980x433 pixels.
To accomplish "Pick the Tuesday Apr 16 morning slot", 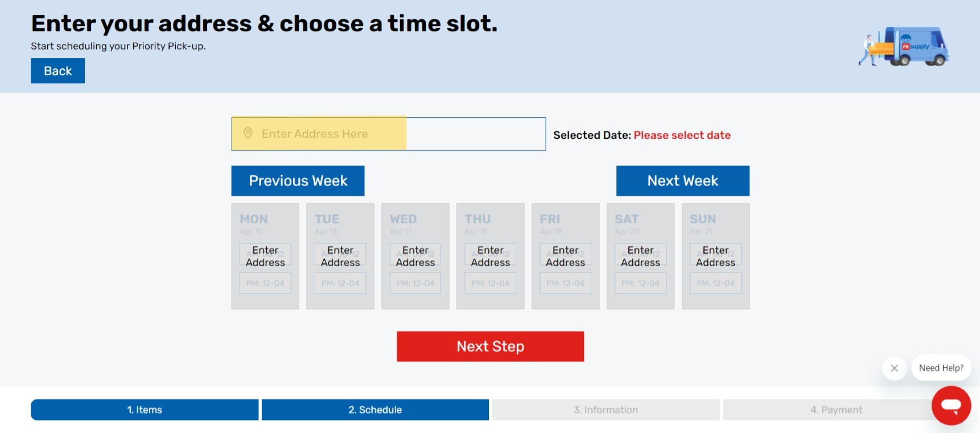I will click(340, 254).
